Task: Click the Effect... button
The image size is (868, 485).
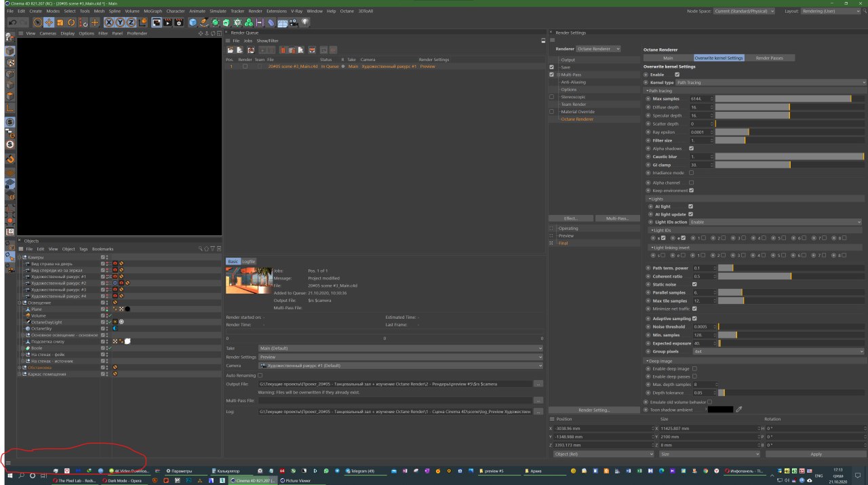Action: (571, 218)
